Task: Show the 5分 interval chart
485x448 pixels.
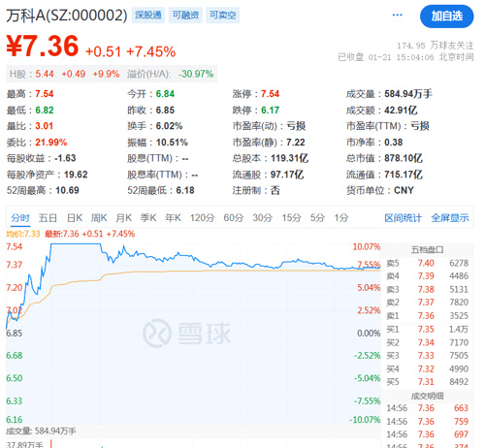Action: click(x=317, y=218)
